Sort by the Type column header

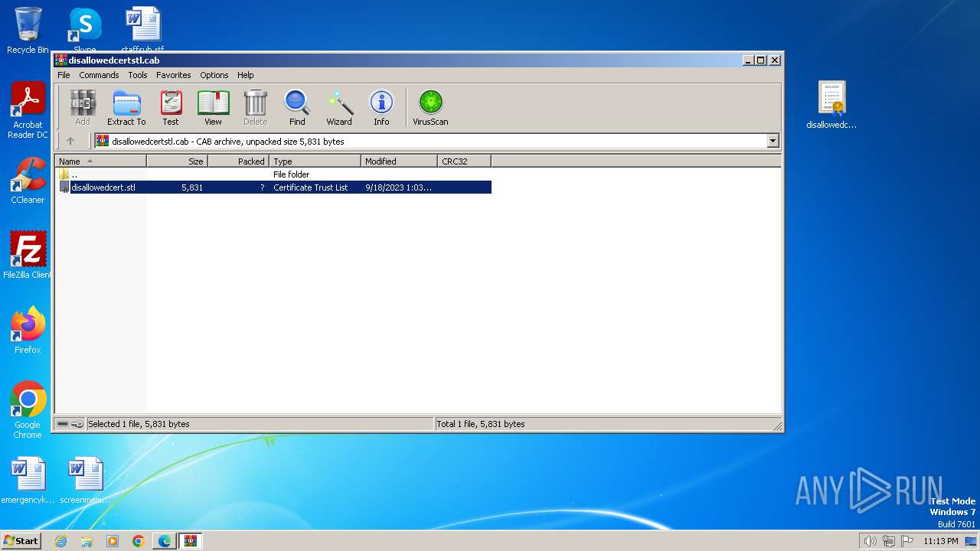315,161
